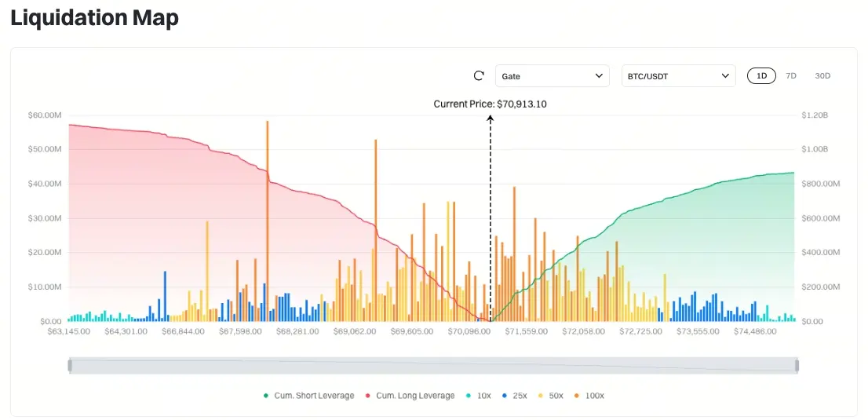
Task: Click the $20.00M left axis label
Action: [44, 253]
